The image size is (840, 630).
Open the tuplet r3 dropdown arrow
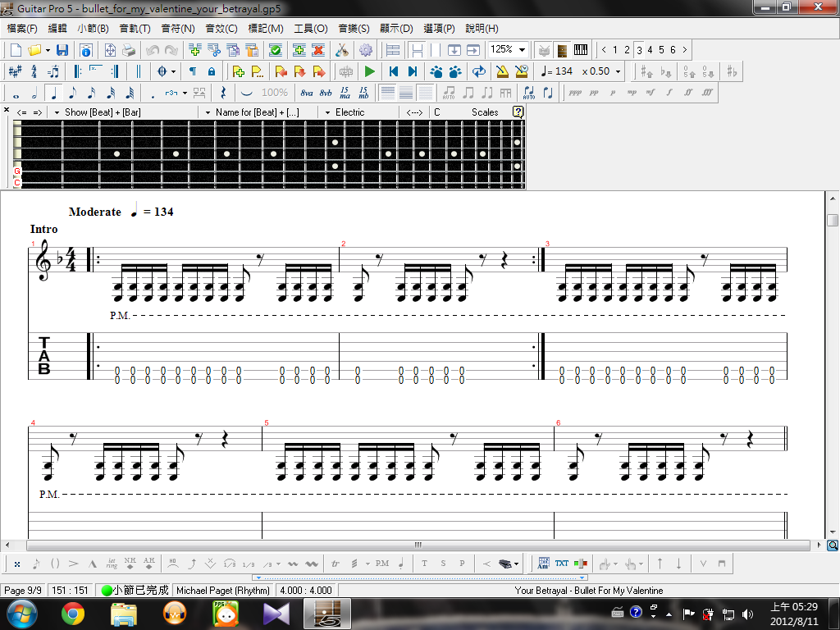(185, 93)
